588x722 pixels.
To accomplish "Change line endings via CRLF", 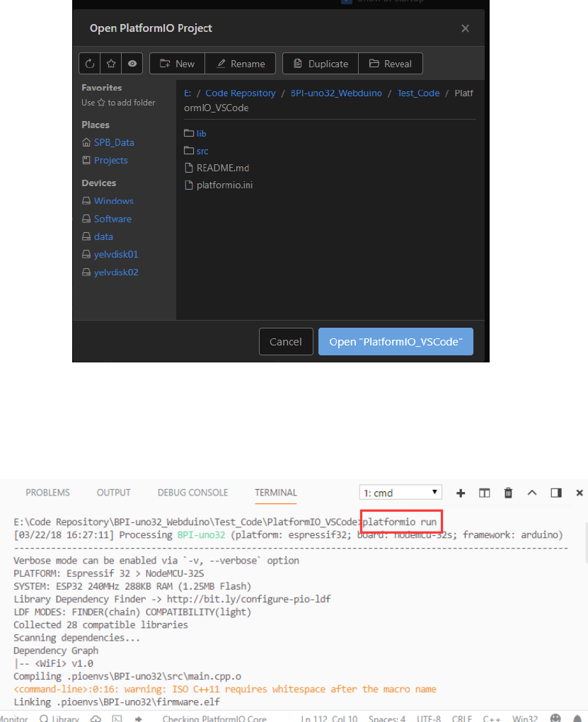I will click(461, 718).
